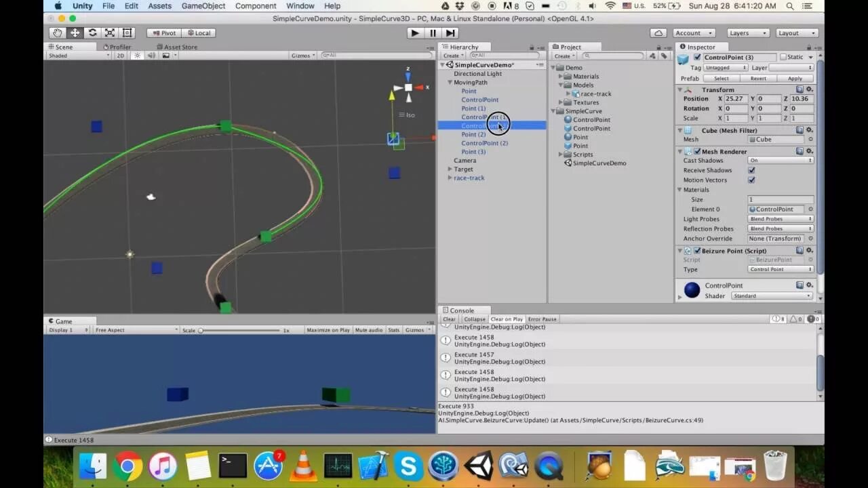This screenshot has width=868, height=488.
Task: Open the Free Aspect dropdown
Action: coord(136,330)
